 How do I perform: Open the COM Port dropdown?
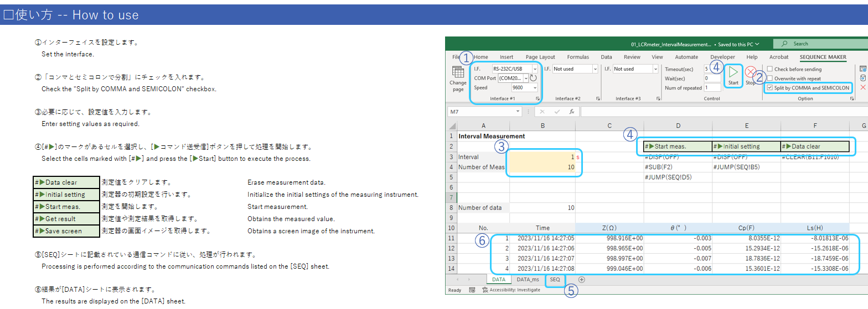pos(525,78)
